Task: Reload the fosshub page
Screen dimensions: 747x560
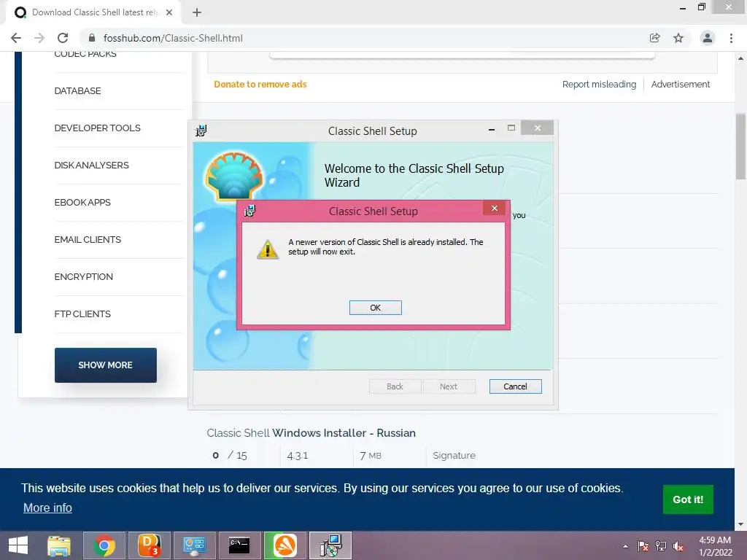Action: [x=63, y=38]
